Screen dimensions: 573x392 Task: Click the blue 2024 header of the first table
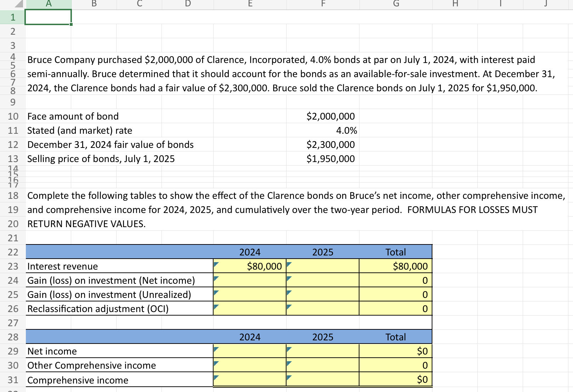point(250,252)
